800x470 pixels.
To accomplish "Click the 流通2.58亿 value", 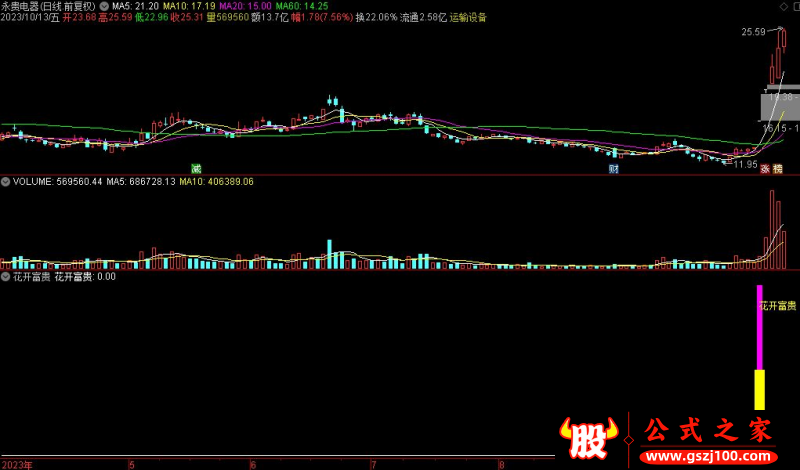I will (423, 17).
